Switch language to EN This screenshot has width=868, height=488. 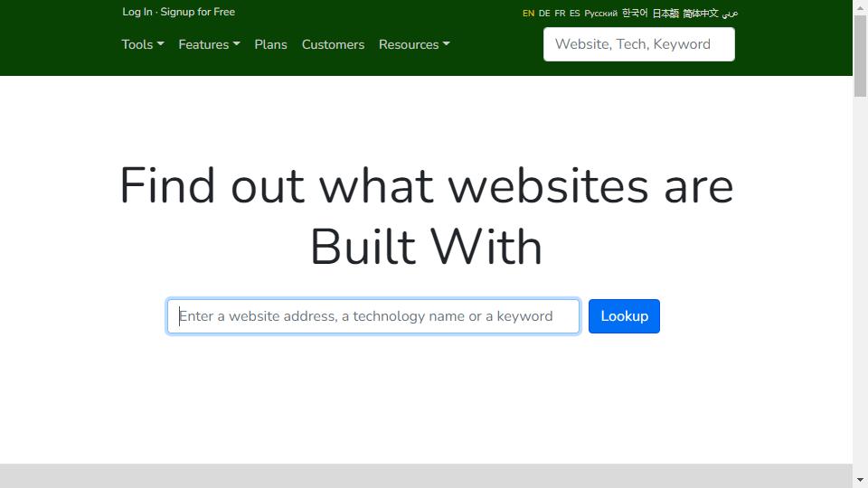pos(528,14)
